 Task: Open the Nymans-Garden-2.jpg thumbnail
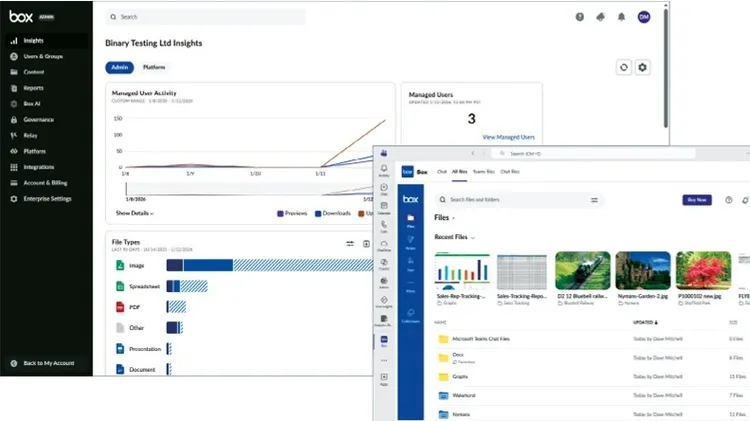[x=642, y=271]
